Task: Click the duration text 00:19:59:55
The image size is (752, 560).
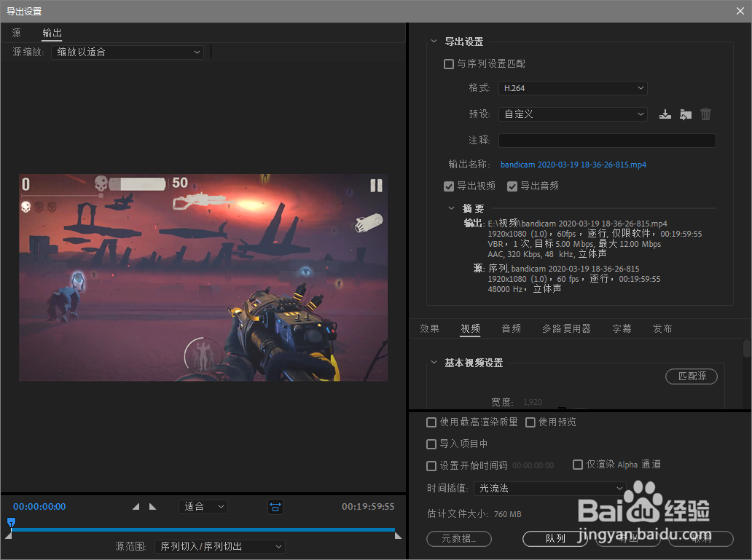Action: tap(368, 507)
